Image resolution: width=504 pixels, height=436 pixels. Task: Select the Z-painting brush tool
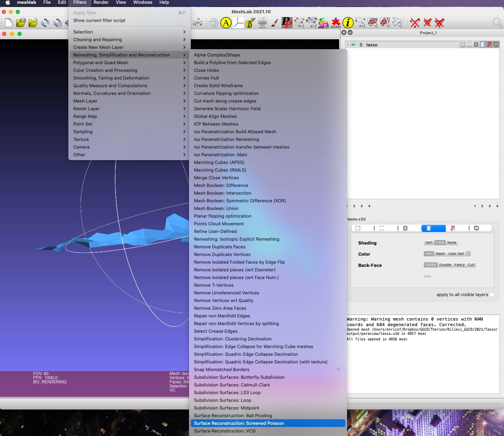point(274,23)
